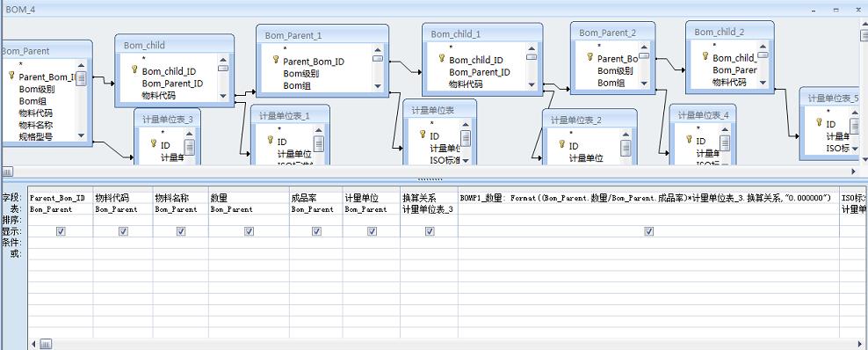Toggle the show checkbox under 数量 column
868x350 pixels.
coord(250,231)
